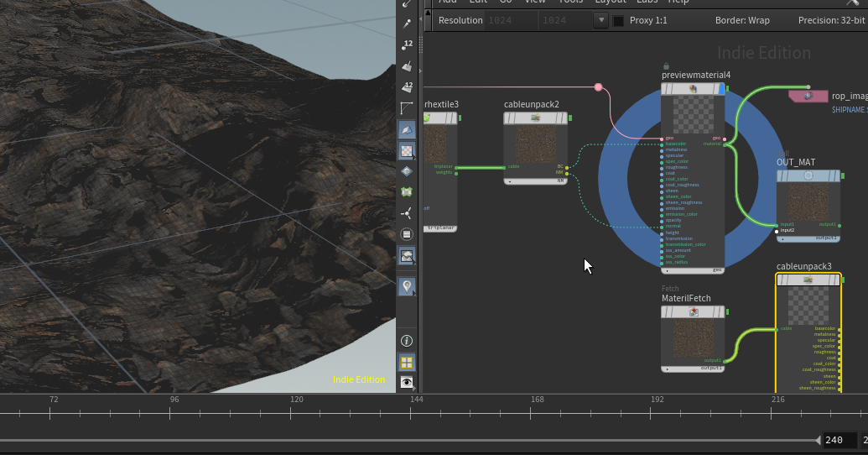Open Border: Wrap dropdown

[742, 20]
